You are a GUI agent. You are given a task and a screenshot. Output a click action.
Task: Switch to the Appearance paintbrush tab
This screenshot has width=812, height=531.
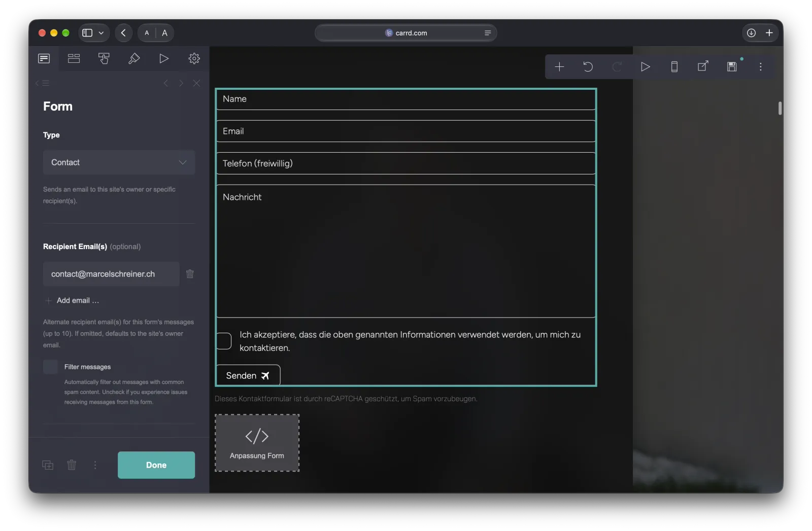coord(134,59)
